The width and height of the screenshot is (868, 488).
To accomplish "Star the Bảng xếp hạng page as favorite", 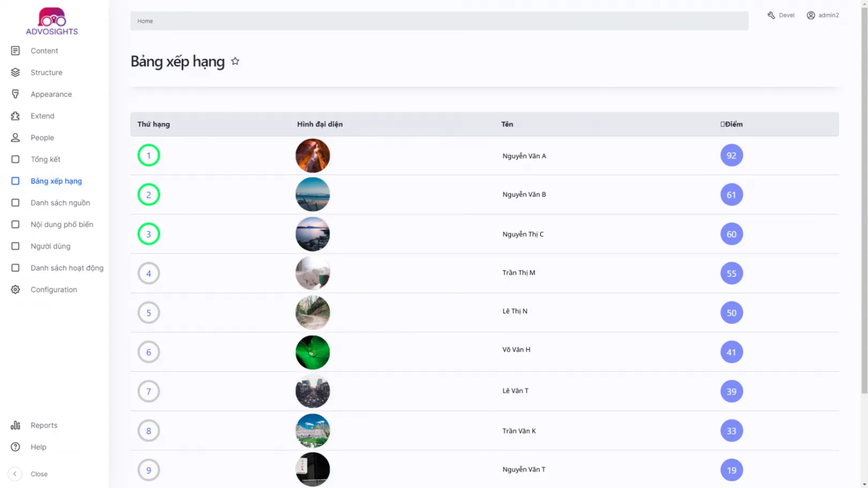I will tap(235, 61).
